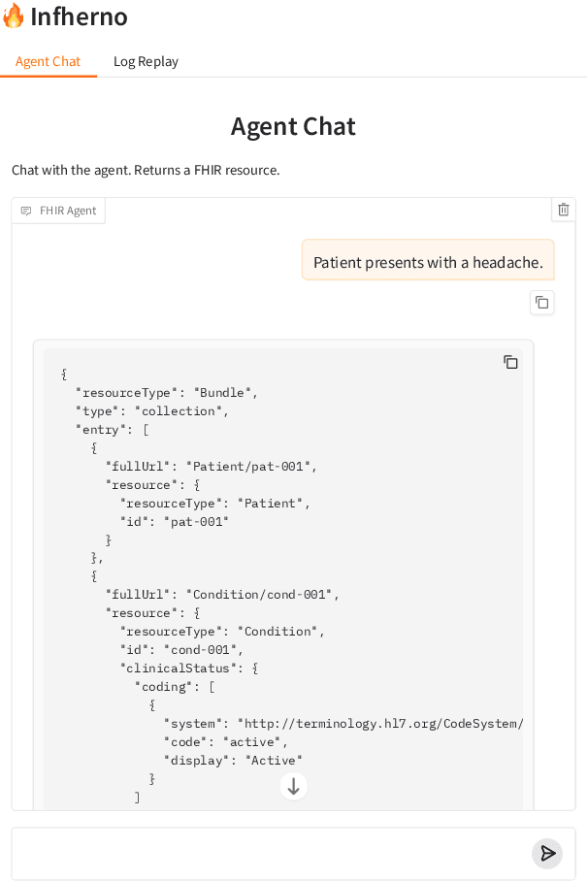Image resolution: width=588 pixels, height=881 pixels.
Task: Click the user's headache chat bubble
Action: point(428,260)
